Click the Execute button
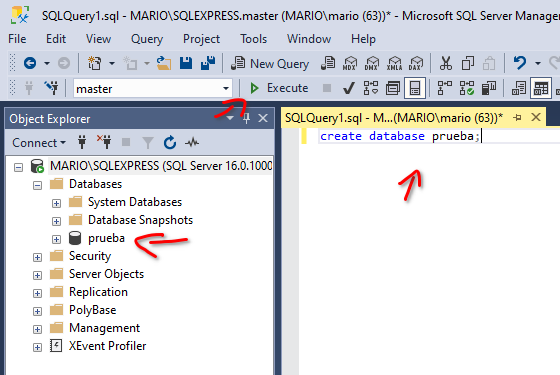This screenshot has width=560, height=375. (x=279, y=88)
